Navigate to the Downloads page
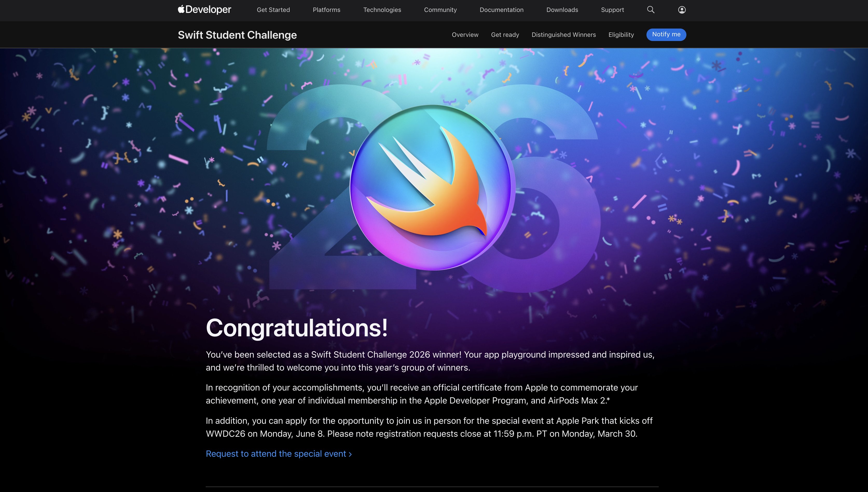This screenshot has height=492, width=868. pos(562,10)
